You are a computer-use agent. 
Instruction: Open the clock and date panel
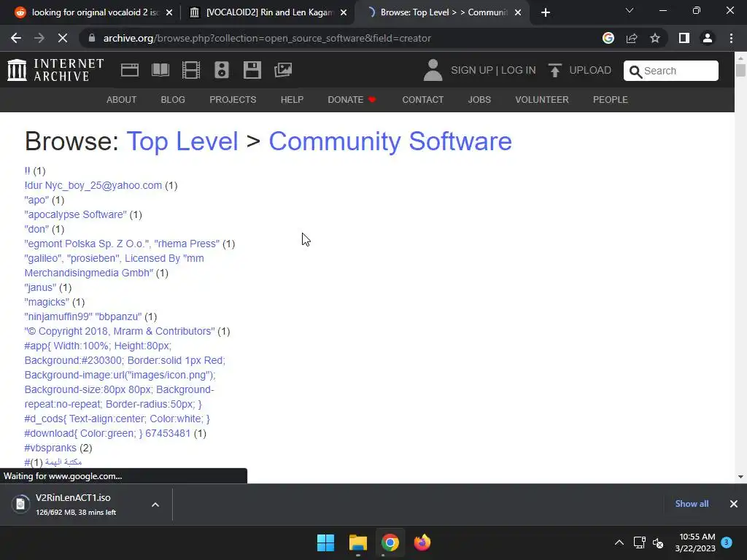pos(695,542)
